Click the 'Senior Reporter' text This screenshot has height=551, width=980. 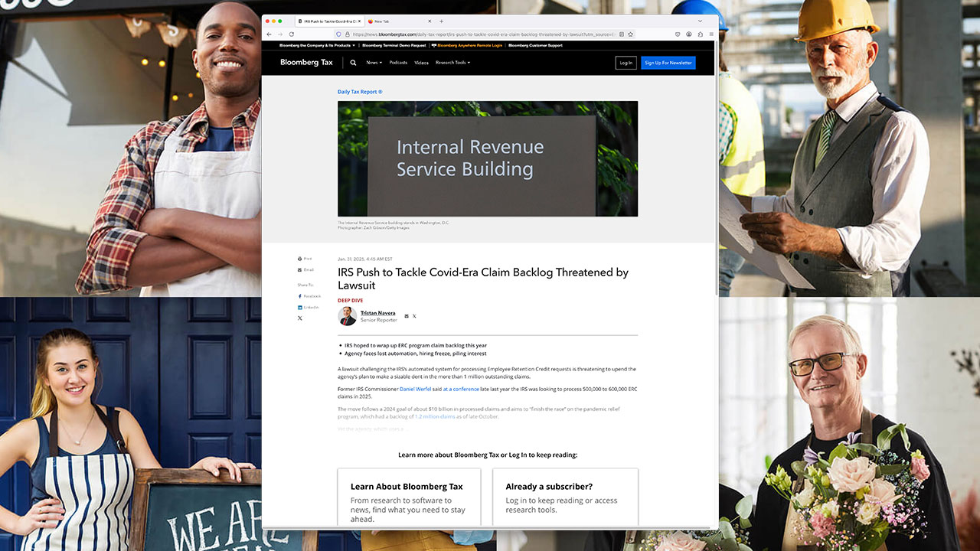[x=379, y=320]
